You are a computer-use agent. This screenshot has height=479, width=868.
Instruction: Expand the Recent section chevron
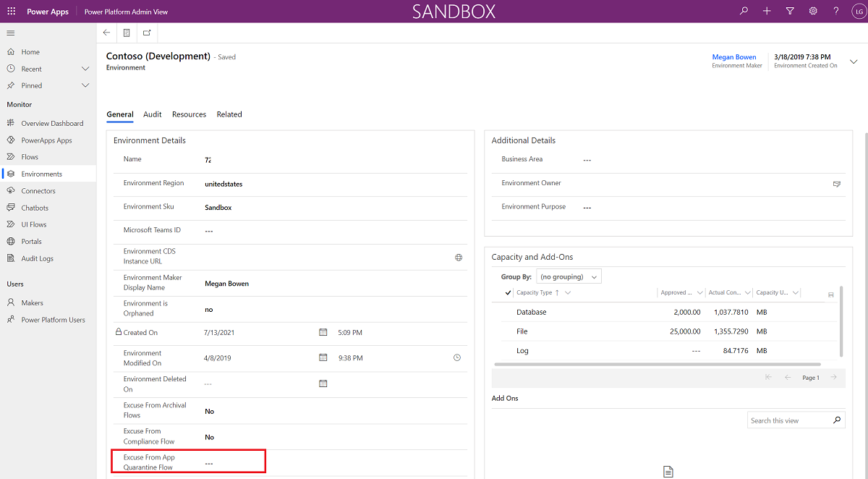tap(85, 69)
